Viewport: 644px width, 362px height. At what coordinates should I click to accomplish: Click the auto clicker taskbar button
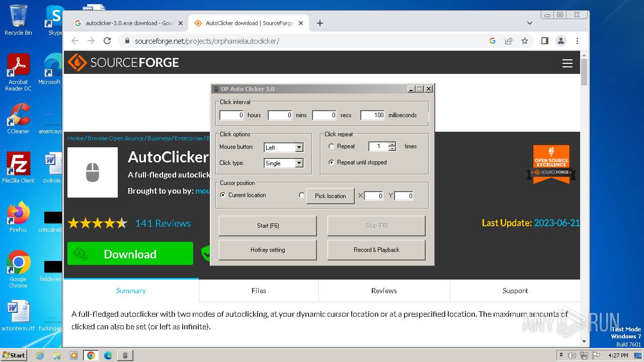[125, 355]
